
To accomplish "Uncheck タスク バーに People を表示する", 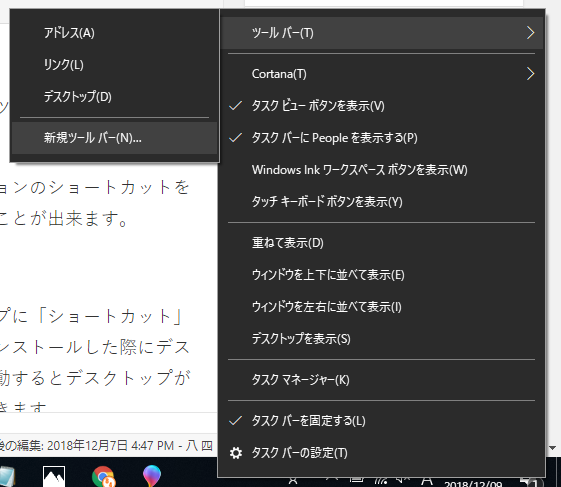I will click(235, 138).
